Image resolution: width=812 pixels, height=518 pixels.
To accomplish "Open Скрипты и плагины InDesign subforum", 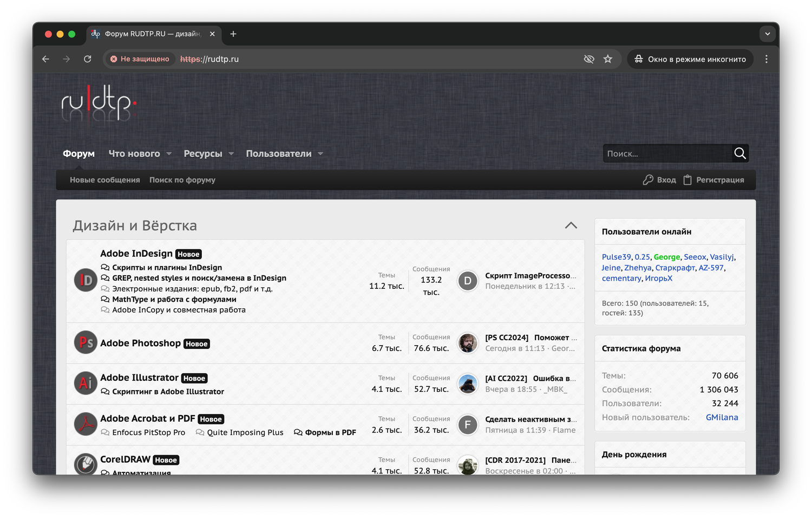I will click(x=167, y=268).
